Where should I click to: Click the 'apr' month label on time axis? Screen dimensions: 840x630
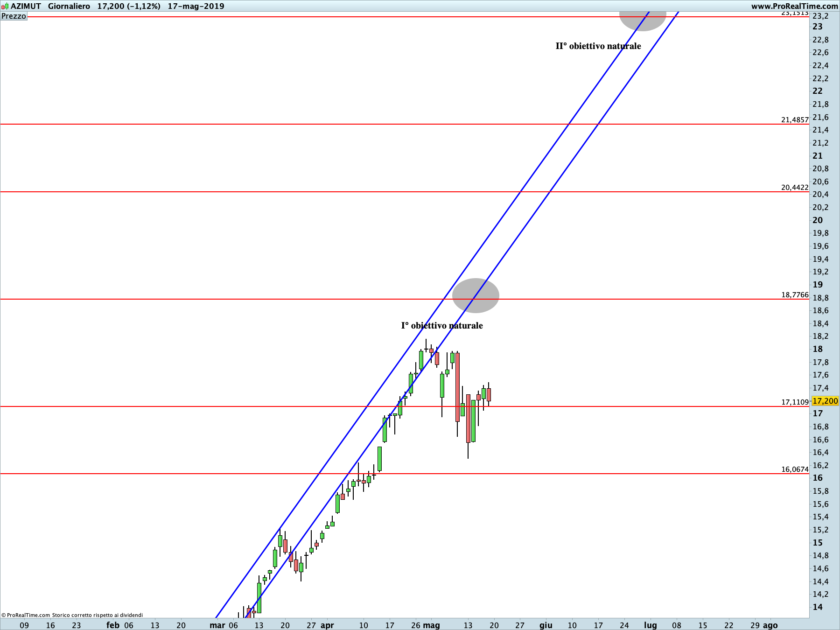click(x=328, y=625)
